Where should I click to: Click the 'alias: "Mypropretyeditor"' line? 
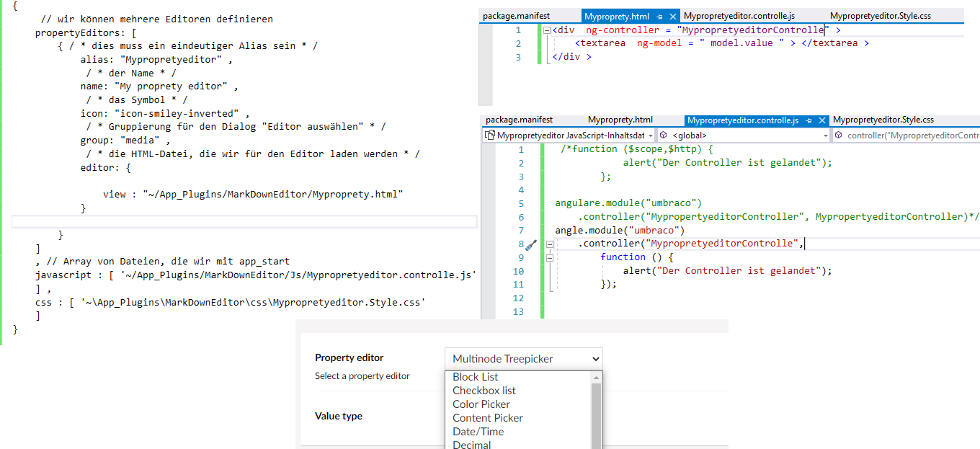(x=156, y=60)
